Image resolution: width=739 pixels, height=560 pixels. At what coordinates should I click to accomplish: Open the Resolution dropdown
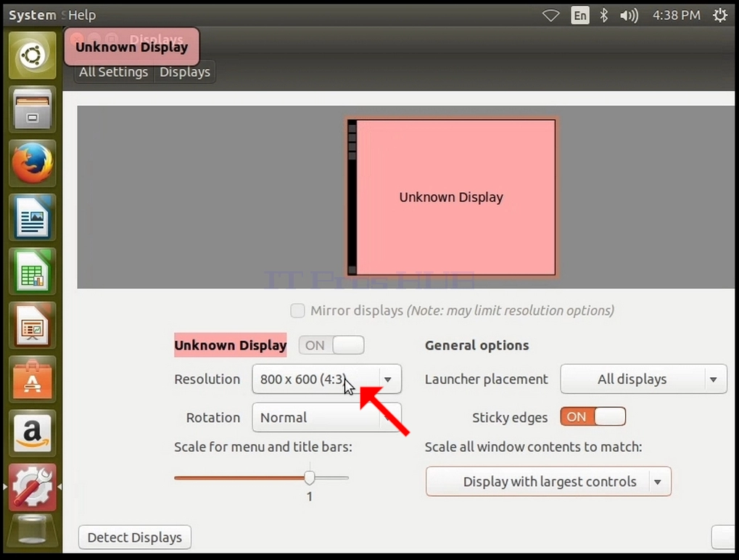(x=326, y=379)
